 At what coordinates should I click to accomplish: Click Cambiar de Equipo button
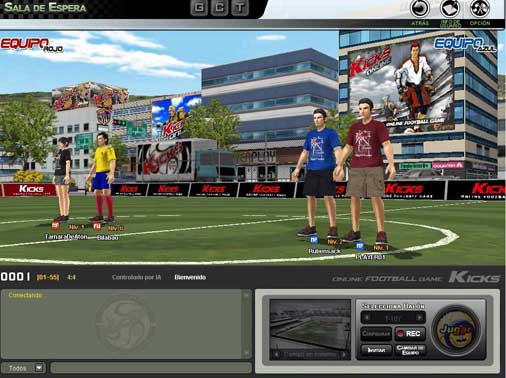point(410,350)
